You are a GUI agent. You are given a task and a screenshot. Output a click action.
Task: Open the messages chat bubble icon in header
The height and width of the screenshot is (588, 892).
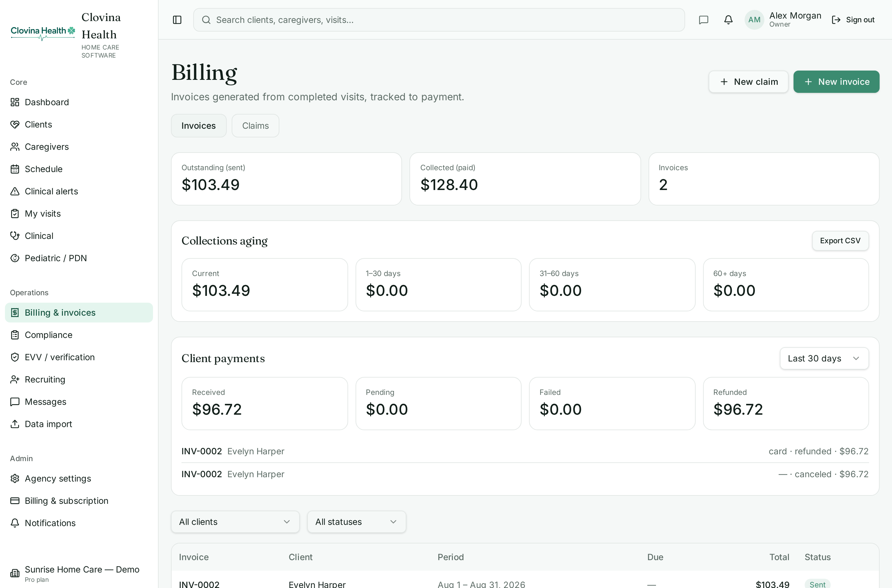pos(704,20)
